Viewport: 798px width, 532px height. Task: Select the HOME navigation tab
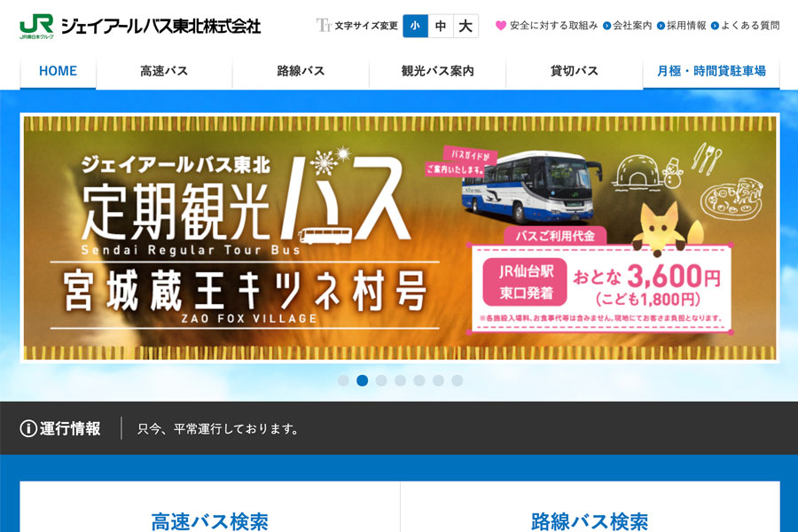pos(58,71)
